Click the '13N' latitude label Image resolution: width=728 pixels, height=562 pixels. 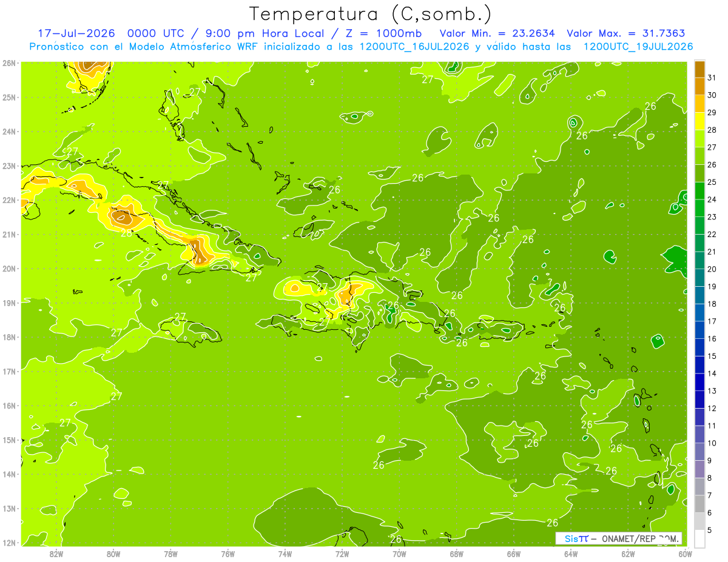tap(9, 508)
